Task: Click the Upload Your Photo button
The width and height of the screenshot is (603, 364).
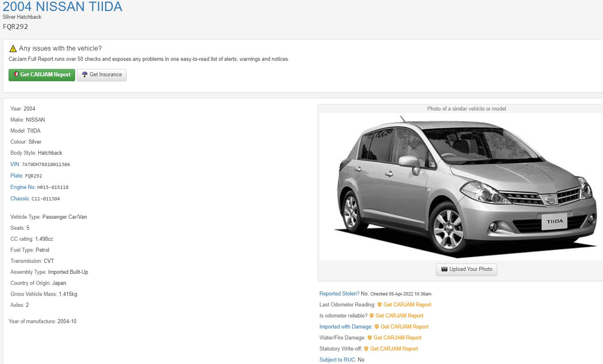Action: point(467,269)
